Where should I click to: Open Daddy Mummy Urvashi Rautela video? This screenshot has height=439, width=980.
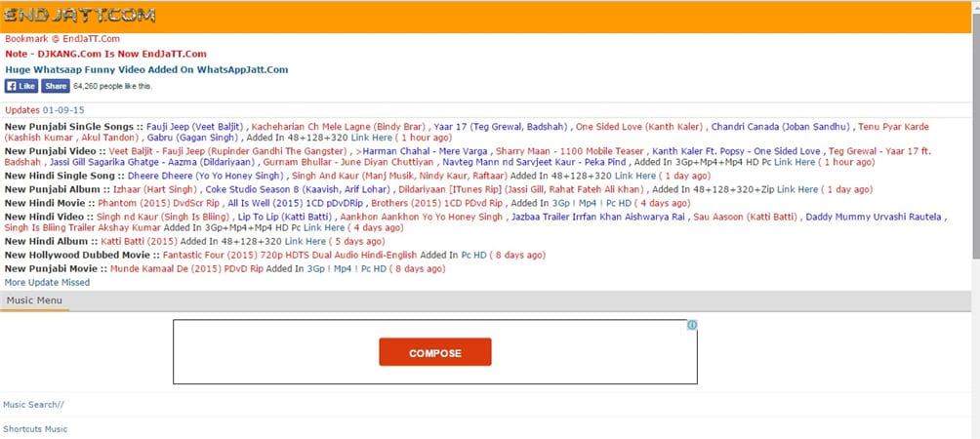pos(874,218)
